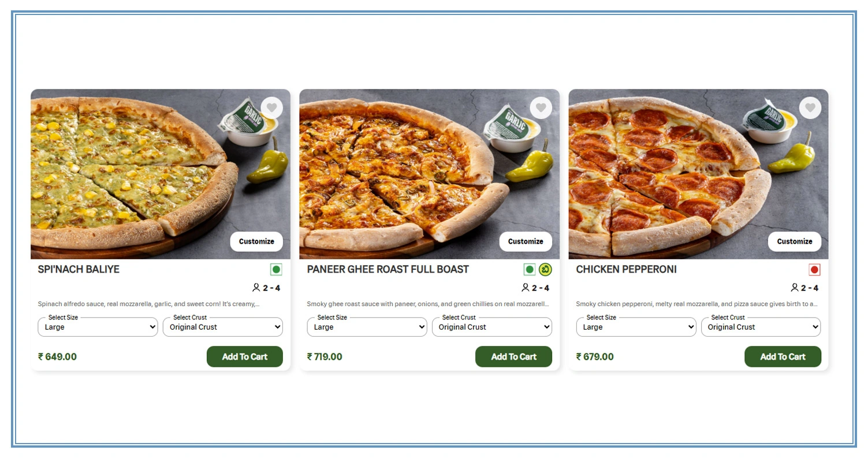Click the Paneer Ghee Roast Full Boast title
Image resolution: width=868 pixels, height=458 pixels.
pos(388,269)
